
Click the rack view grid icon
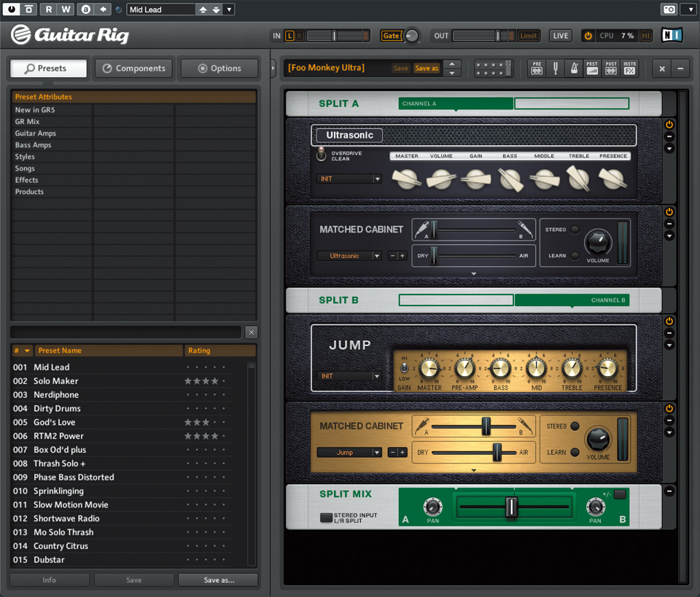494,69
